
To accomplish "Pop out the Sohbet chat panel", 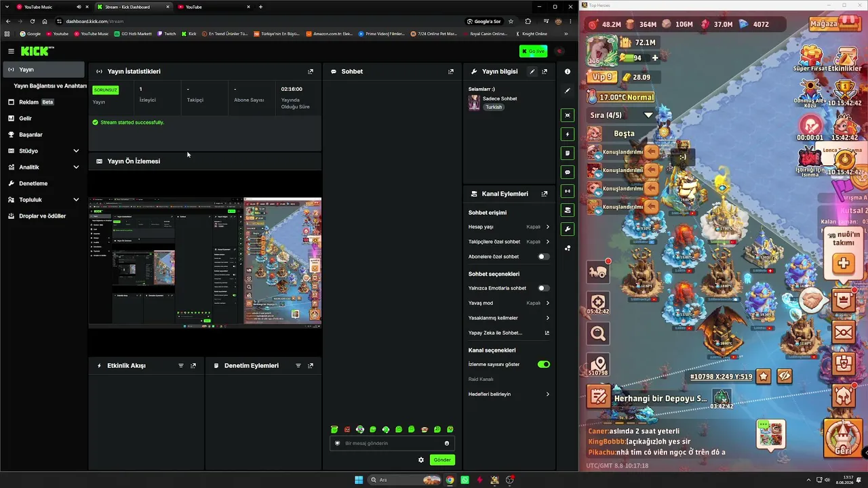I will point(451,71).
